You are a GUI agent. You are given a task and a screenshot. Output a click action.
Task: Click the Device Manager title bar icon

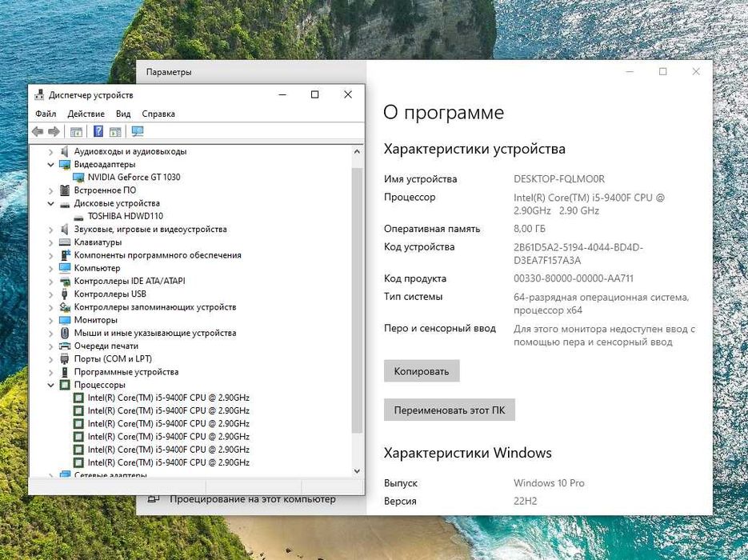(39, 94)
